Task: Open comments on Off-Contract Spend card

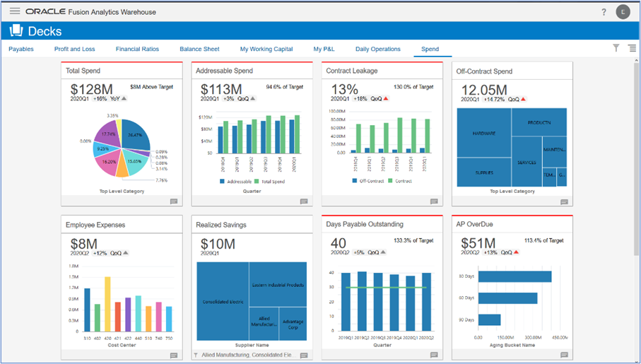Action: (564, 202)
